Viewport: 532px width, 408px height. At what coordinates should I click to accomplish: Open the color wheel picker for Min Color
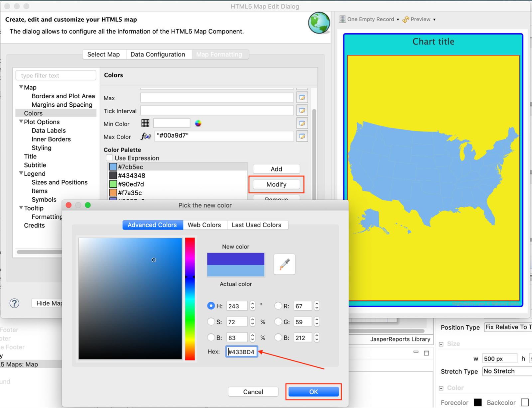(x=198, y=123)
